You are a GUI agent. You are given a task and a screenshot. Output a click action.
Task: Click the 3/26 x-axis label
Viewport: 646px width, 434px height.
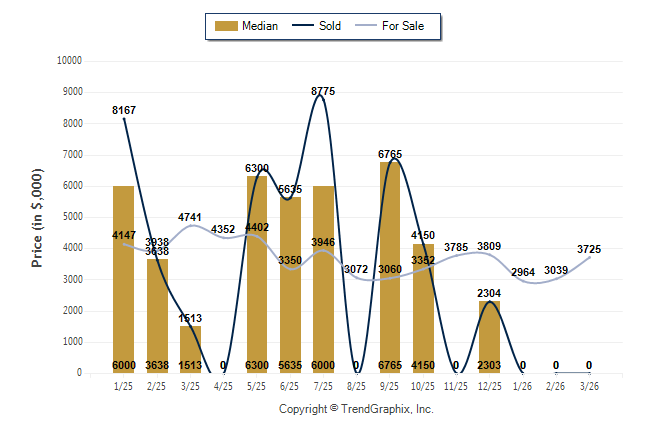pos(590,385)
